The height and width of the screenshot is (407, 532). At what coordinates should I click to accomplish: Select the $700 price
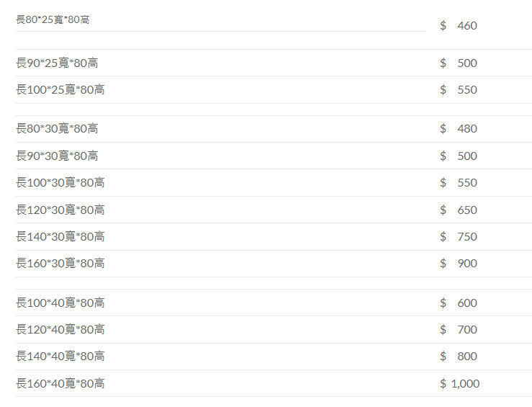pyautogui.click(x=459, y=330)
